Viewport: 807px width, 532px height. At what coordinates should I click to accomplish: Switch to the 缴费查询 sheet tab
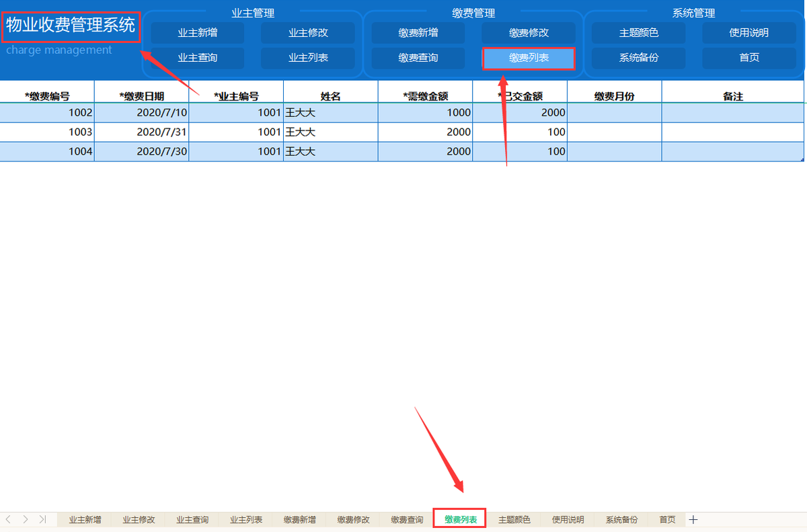click(406, 519)
